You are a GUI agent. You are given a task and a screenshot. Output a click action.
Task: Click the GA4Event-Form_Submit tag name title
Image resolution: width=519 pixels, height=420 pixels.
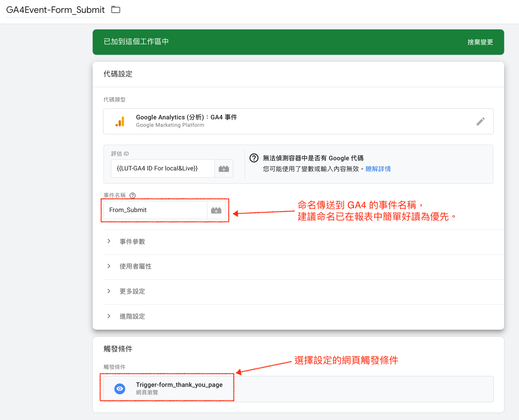(x=55, y=10)
